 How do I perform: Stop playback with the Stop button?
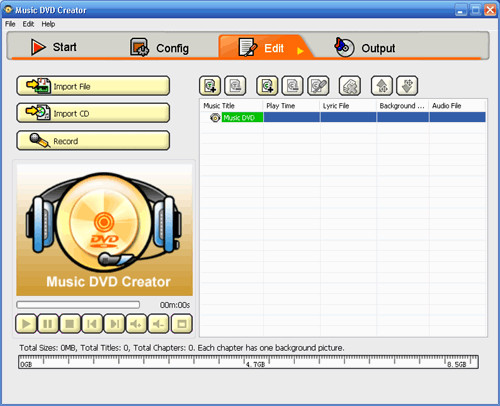click(x=70, y=324)
